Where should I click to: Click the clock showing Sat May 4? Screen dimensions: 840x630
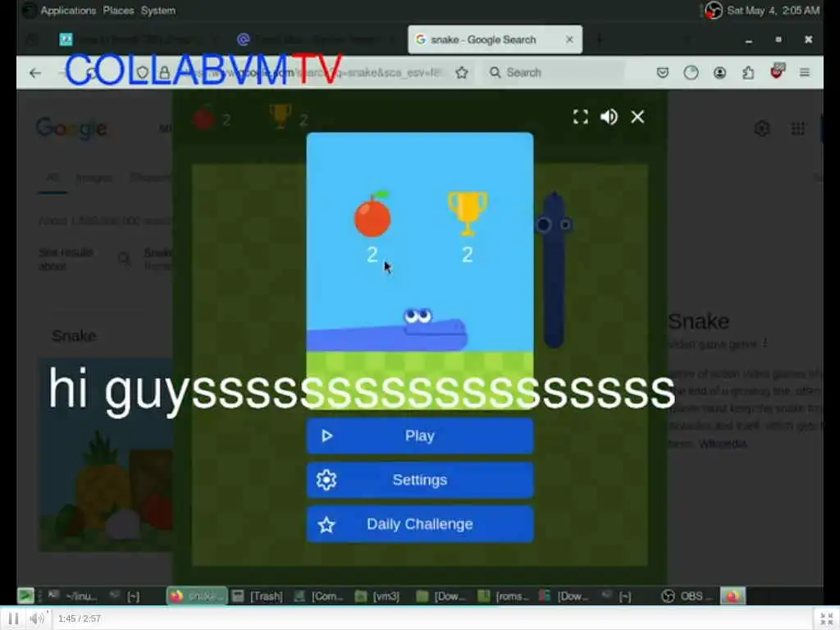[x=773, y=10]
